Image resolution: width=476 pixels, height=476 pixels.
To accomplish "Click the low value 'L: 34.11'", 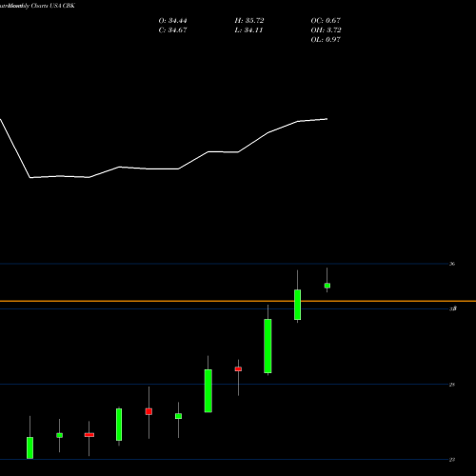I will click(x=248, y=30).
